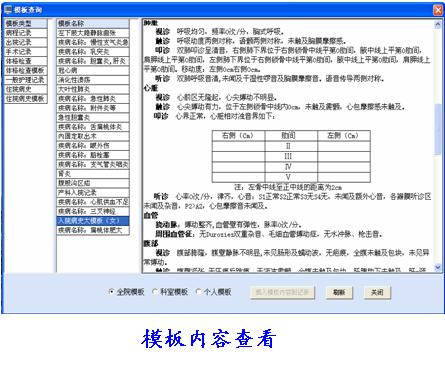The width and height of the screenshot is (445, 365).
Task: Select 出院记录 template type
Action: (x=26, y=42)
